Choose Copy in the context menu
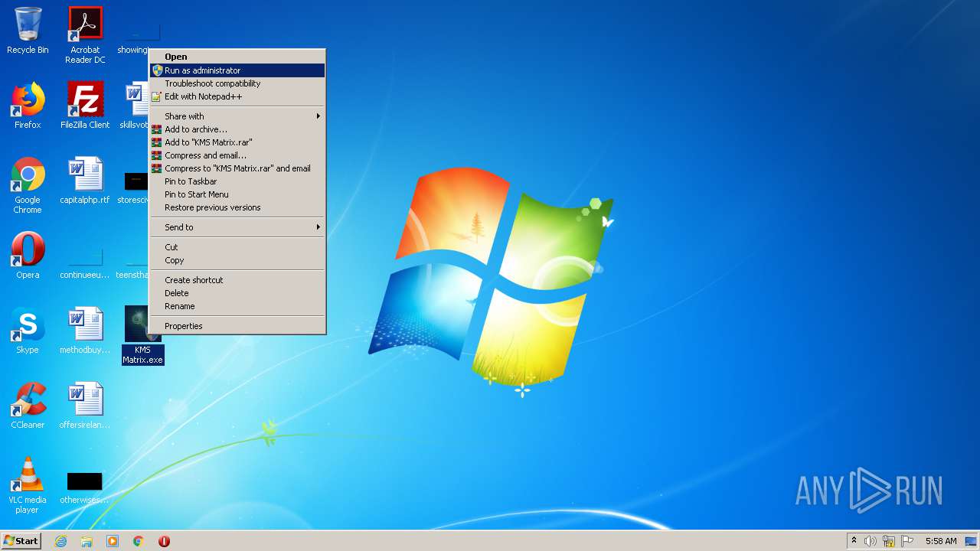 [x=237, y=260]
